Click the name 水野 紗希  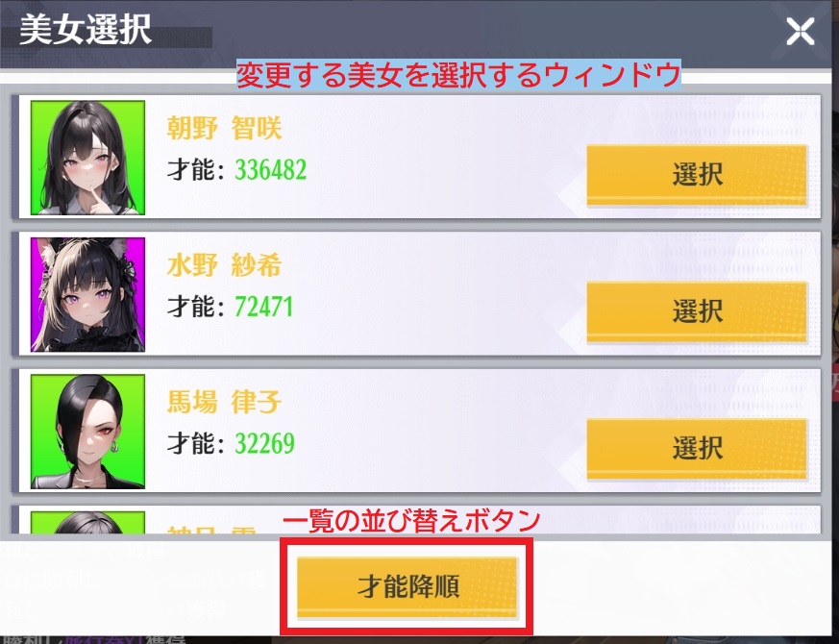tap(224, 265)
